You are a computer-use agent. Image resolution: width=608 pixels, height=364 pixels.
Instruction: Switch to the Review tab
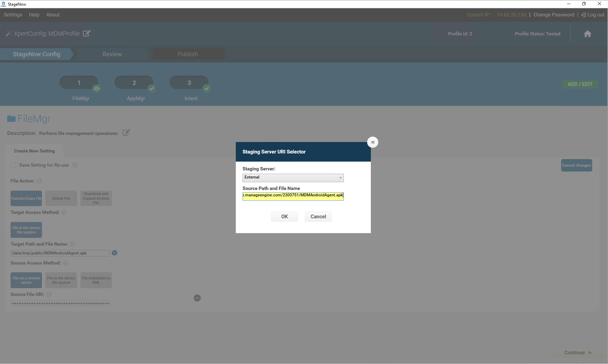tap(112, 54)
